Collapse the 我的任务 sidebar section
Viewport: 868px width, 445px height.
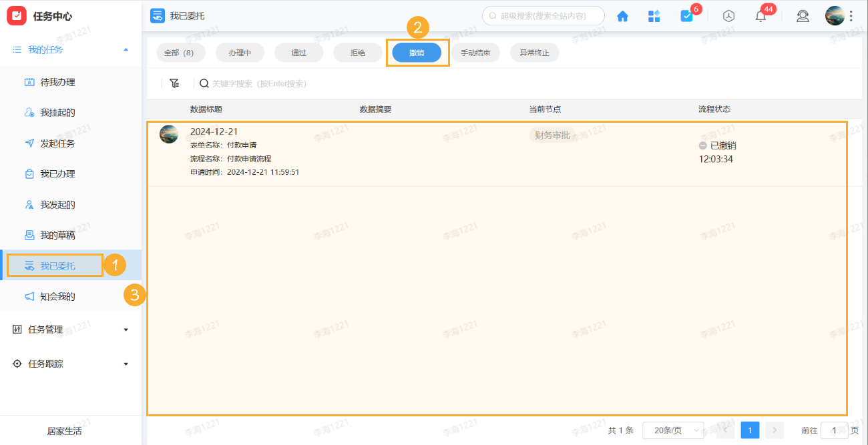pyautogui.click(x=126, y=49)
